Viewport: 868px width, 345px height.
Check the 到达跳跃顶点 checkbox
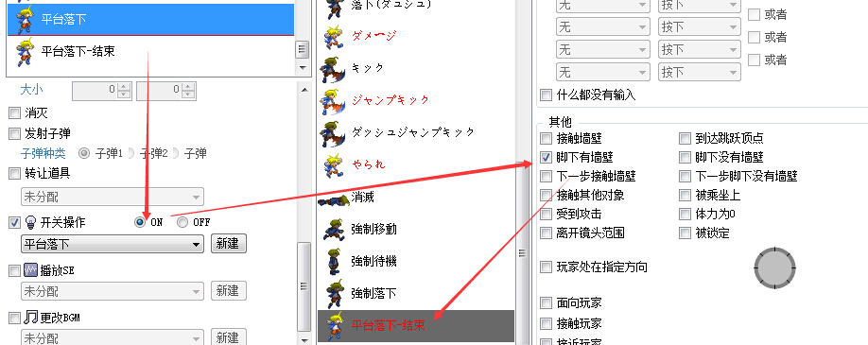pos(686,138)
